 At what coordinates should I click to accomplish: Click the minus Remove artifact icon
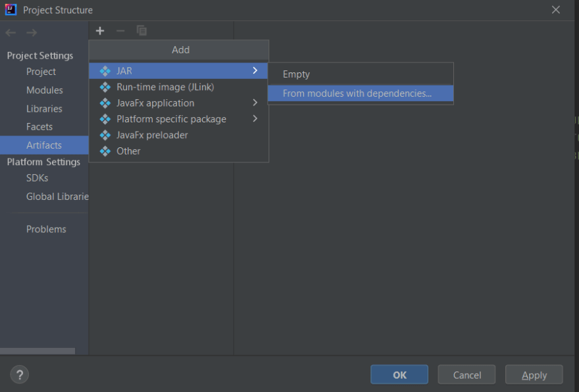120,31
